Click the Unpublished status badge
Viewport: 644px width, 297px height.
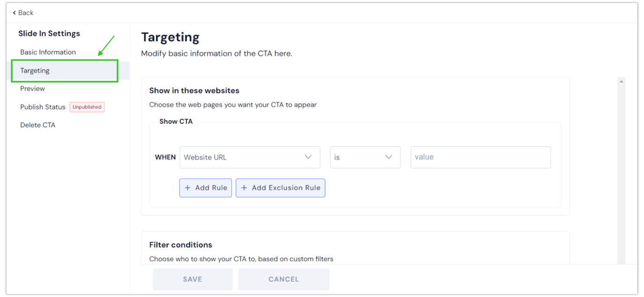(87, 107)
